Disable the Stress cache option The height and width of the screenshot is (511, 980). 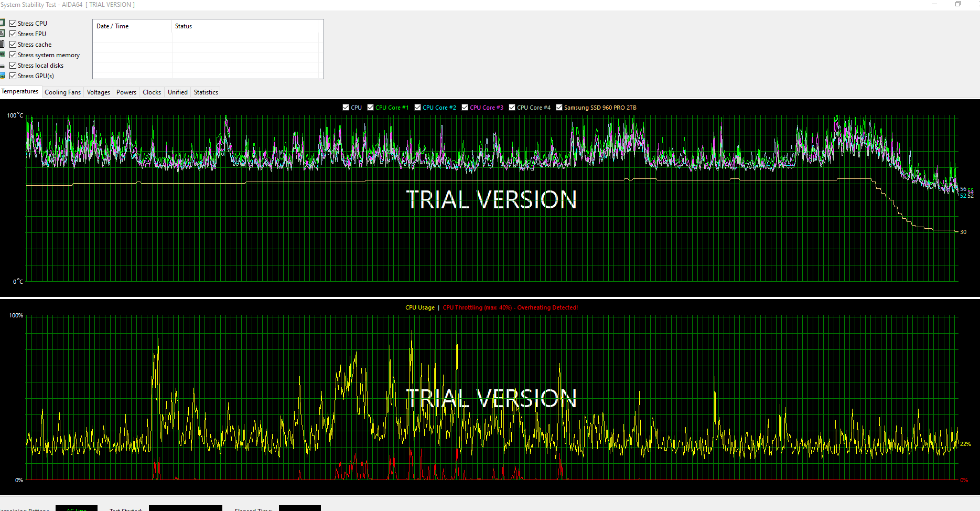tap(13, 45)
